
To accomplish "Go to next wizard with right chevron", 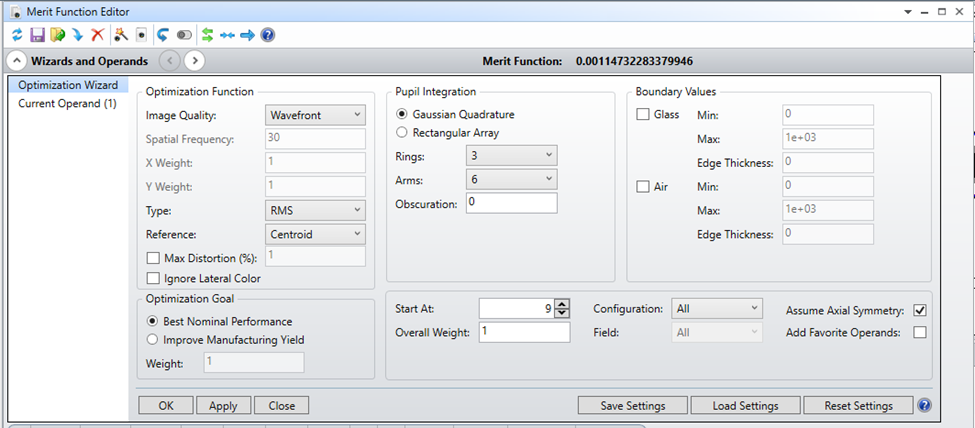I will tap(195, 61).
